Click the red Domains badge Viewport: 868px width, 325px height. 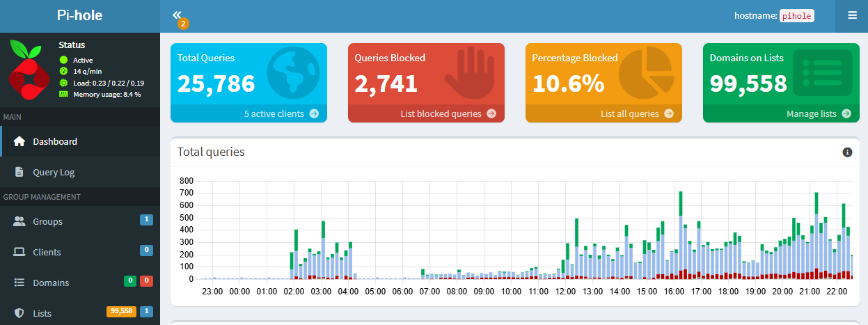click(x=146, y=280)
